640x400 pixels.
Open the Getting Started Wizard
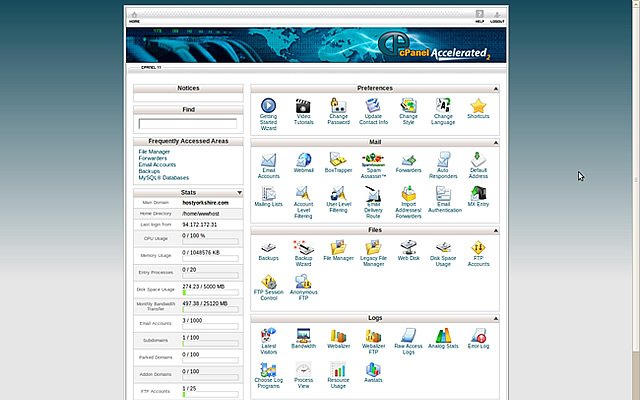click(268, 114)
